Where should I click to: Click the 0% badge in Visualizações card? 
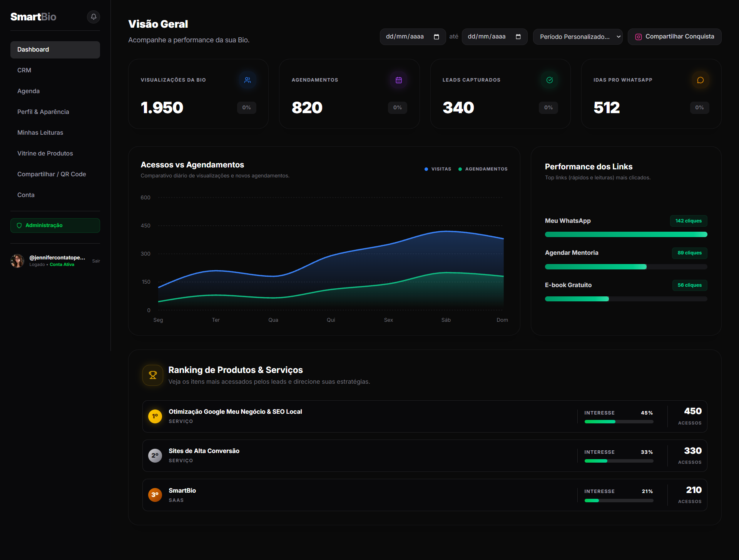[247, 108]
